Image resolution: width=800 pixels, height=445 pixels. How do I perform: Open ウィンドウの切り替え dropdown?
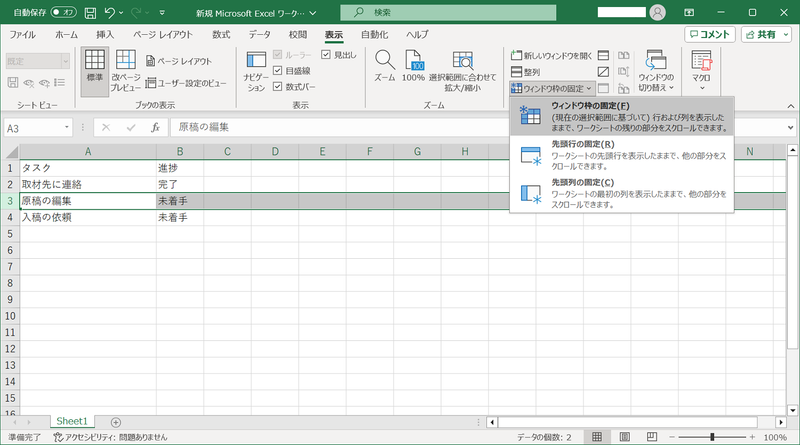[656, 71]
